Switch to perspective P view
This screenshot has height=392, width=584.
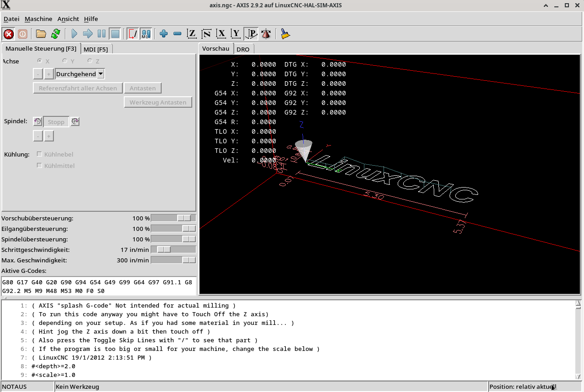[x=251, y=34]
